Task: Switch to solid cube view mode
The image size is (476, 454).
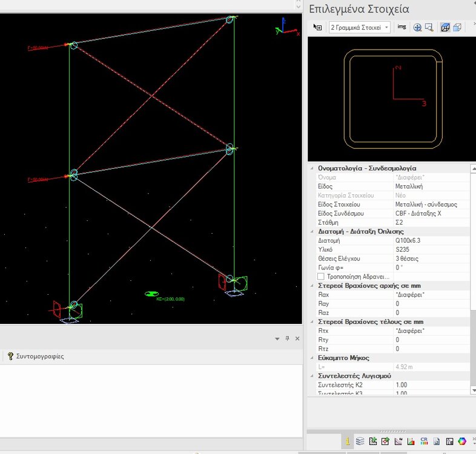Action: tap(457, 27)
